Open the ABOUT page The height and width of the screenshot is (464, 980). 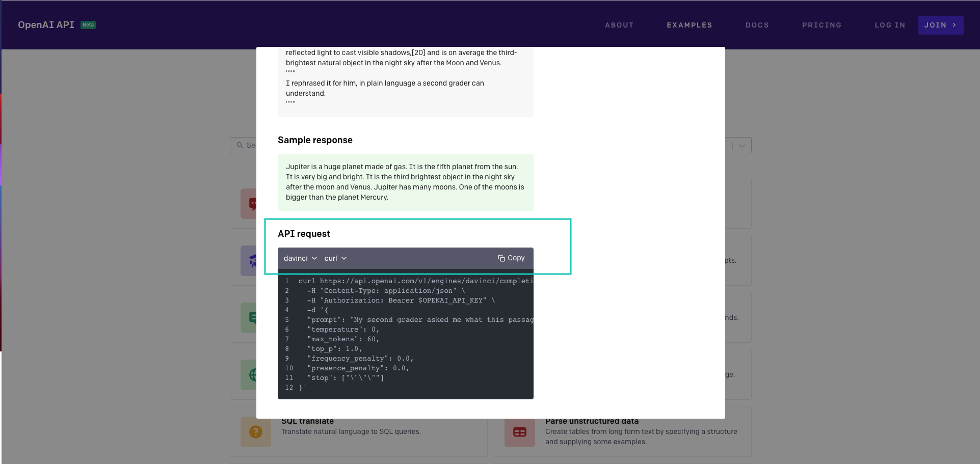(x=619, y=25)
